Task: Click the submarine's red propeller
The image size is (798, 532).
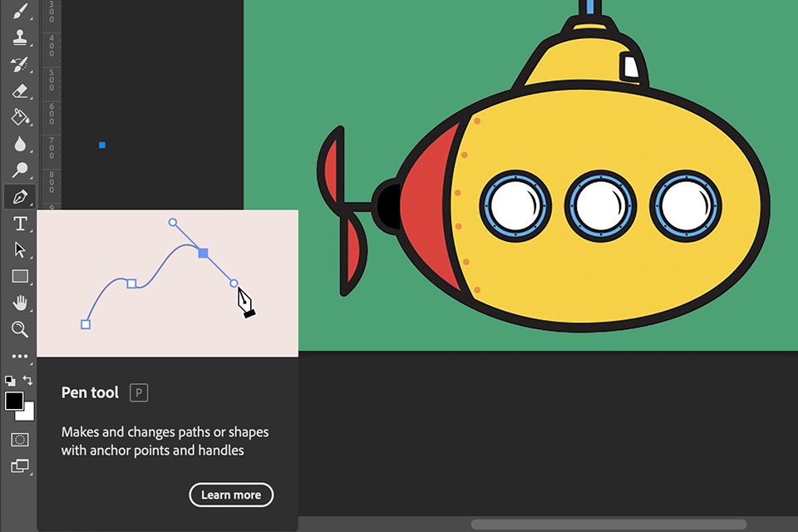Action: click(x=342, y=211)
